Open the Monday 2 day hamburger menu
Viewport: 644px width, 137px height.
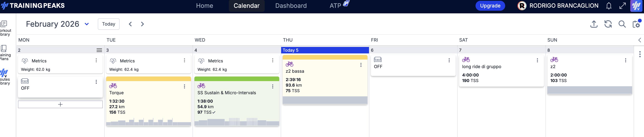coord(99,50)
